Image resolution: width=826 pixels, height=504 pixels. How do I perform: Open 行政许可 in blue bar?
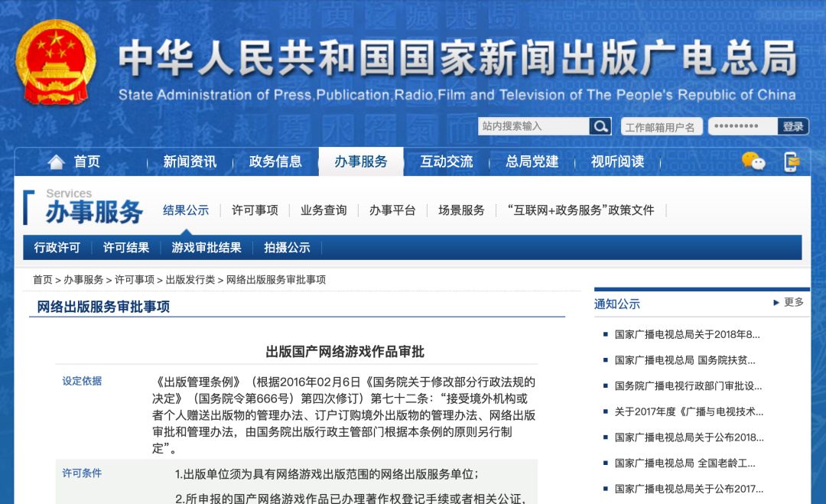tap(57, 248)
